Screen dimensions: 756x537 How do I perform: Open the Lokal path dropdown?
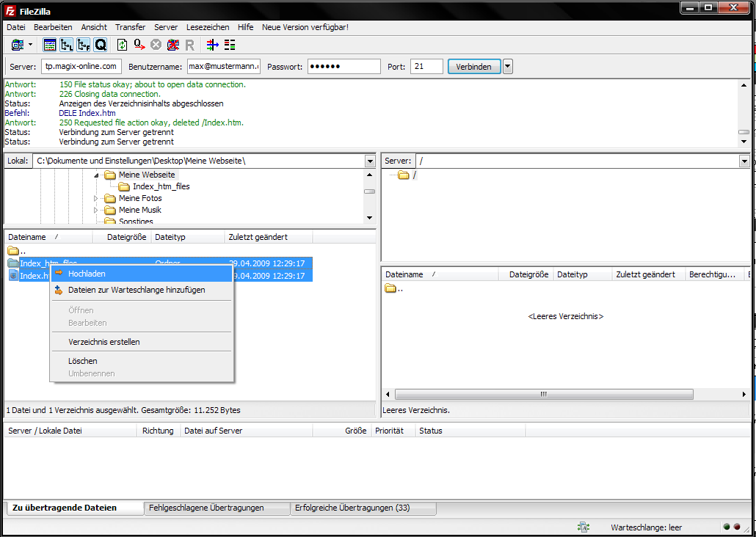pos(370,161)
